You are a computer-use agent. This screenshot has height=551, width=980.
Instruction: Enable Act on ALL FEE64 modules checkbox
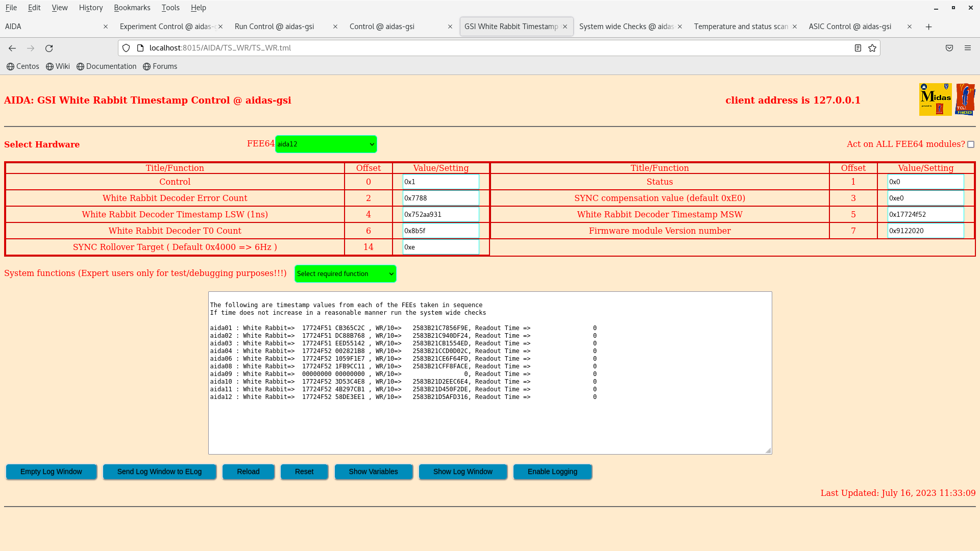click(x=971, y=144)
